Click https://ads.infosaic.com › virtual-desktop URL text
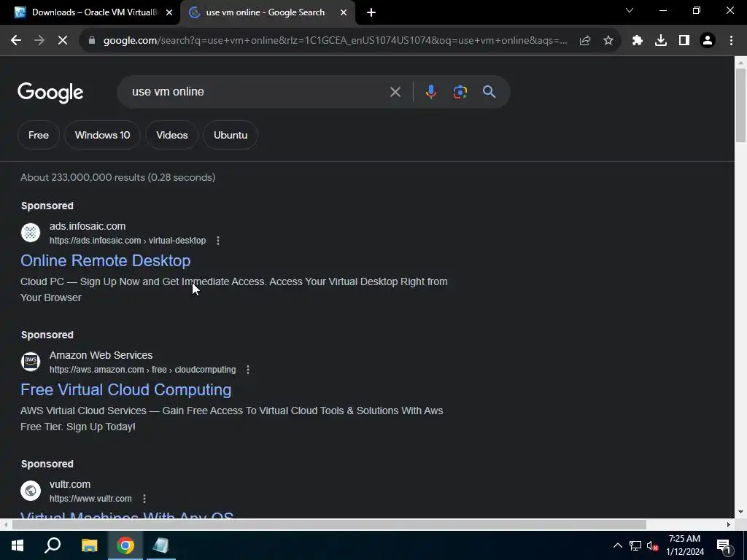 click(128, 241)
